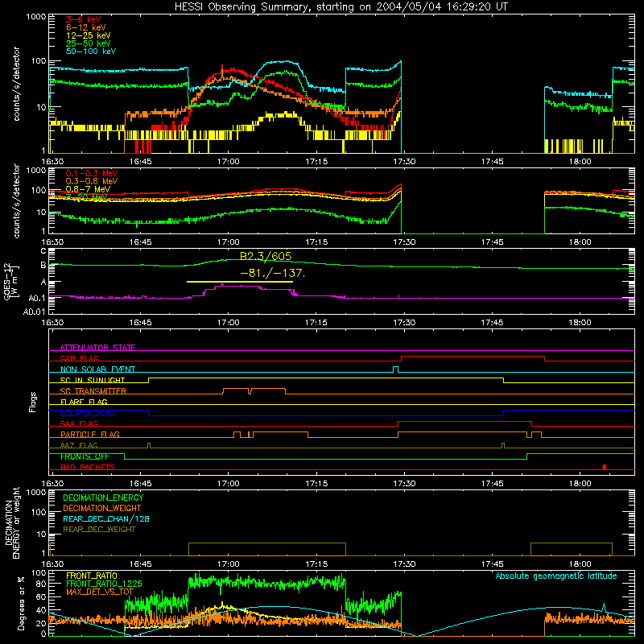The image size is (644, 644).
Task: Click the REAR_DEC_WEIGHT legend label
Action: [x=99, y=530]
